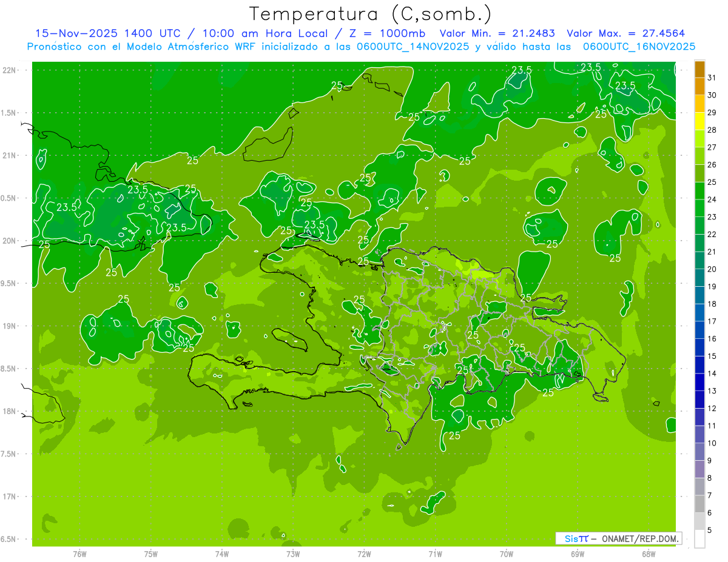Click the legend swatch between 26 and 27
The width and height of the screenshot is (728, 562).
[x=699, y=156]
